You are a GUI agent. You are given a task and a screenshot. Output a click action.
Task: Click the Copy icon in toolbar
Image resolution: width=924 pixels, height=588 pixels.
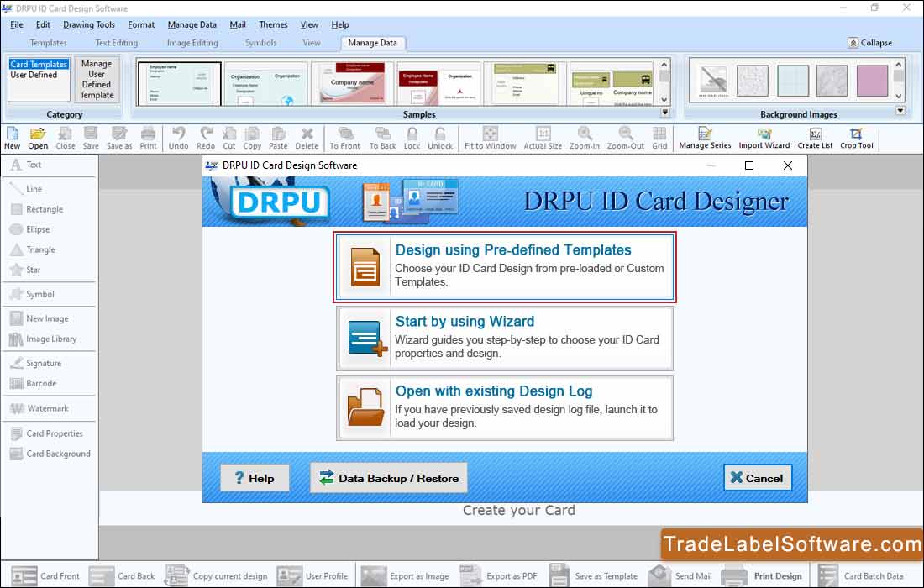coord(252,138)
